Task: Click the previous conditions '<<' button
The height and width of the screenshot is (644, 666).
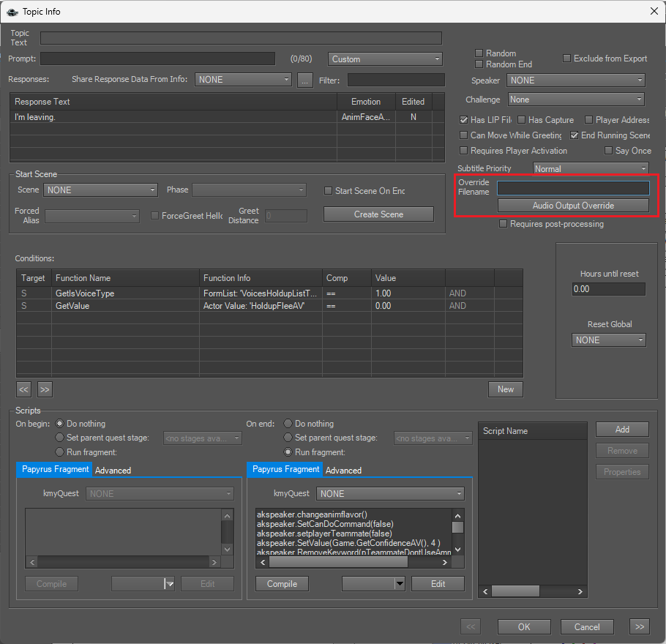Action: [x=24, y=389]
